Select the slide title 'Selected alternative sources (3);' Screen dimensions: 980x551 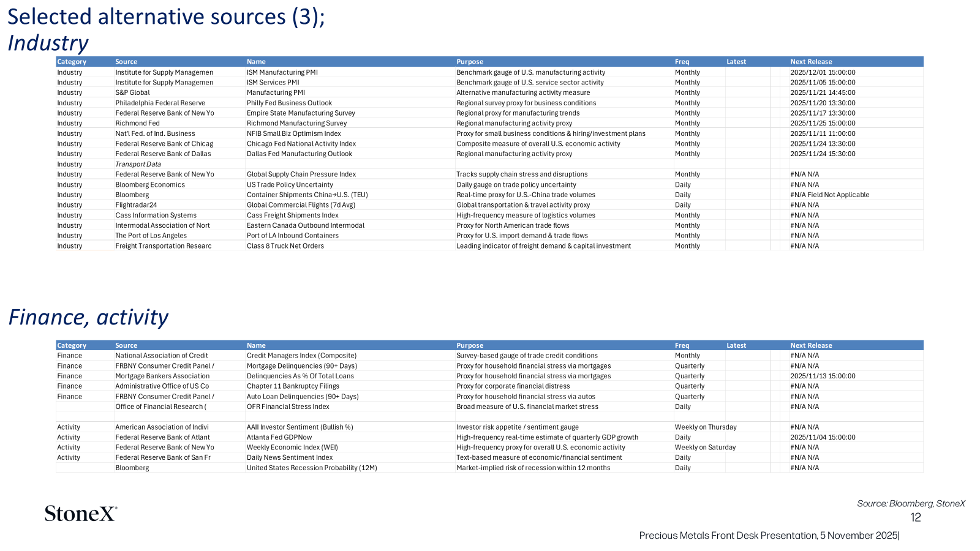coord(166,17)
